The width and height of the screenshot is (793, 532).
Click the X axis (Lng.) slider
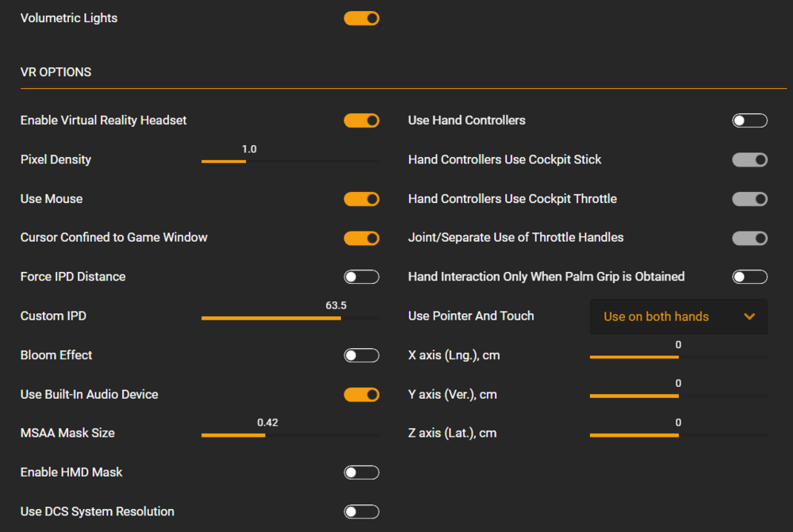coord(678,357)
